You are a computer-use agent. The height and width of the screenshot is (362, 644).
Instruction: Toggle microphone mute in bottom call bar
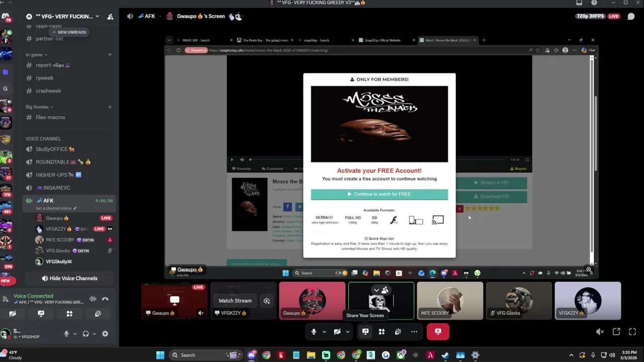(x=313, y=331)
